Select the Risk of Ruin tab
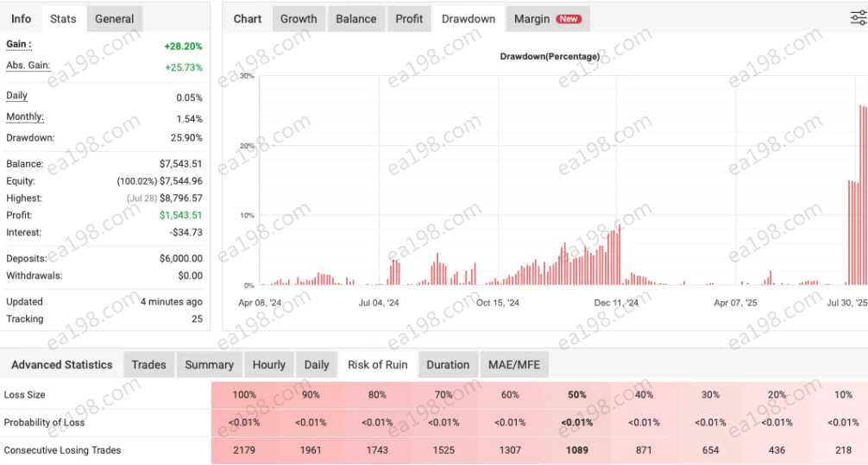Image resolution: width=868 pixels, height=465 pixels. tap(377, 365)
